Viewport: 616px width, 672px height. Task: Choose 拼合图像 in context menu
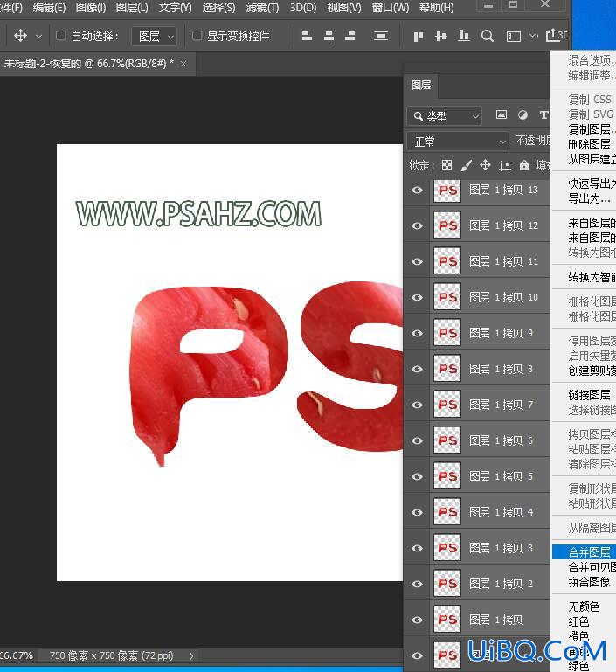tap(589, 582)
